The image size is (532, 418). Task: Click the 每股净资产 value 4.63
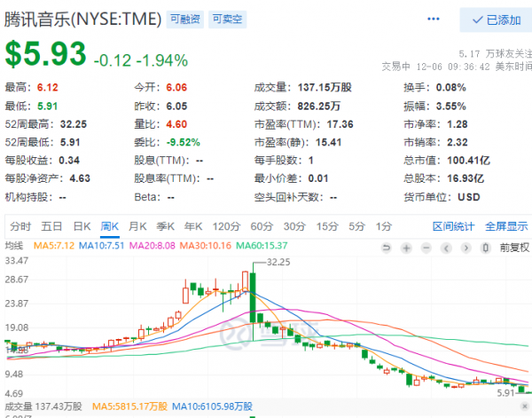(80, 178)
